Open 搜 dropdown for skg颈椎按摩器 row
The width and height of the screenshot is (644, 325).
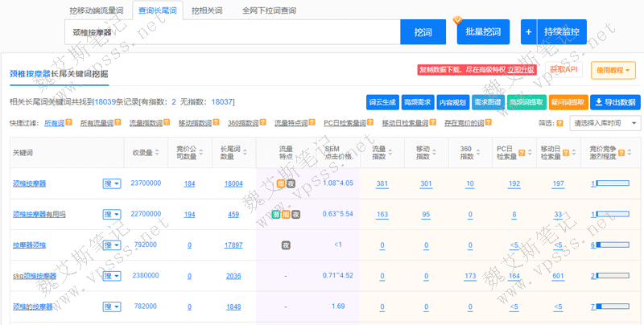coord(111,276)
